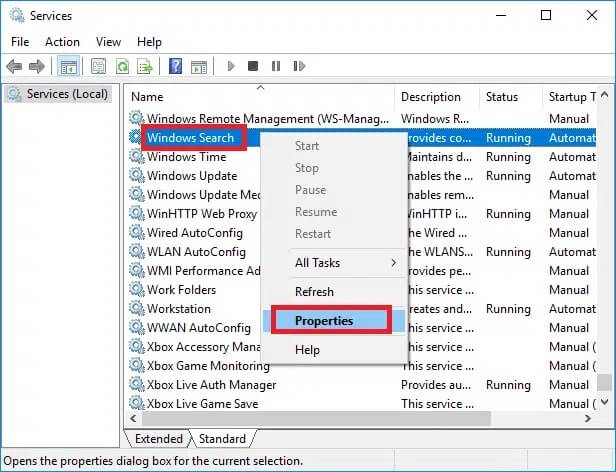The image size is (616, 472).
Task: Click the Pause Service toolbar icon
Action: tap(276, 66)
